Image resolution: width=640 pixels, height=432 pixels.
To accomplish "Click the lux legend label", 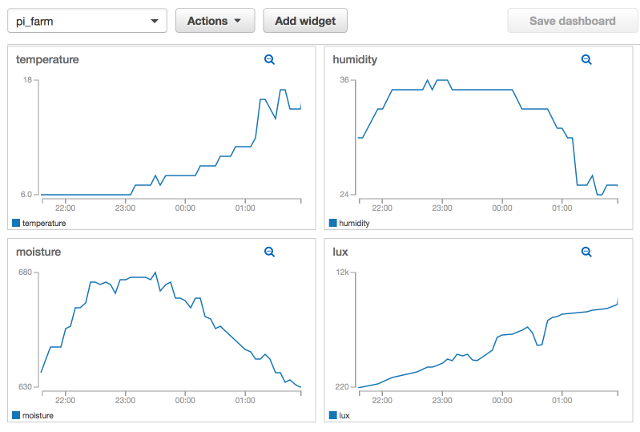I will coord(345,415).
